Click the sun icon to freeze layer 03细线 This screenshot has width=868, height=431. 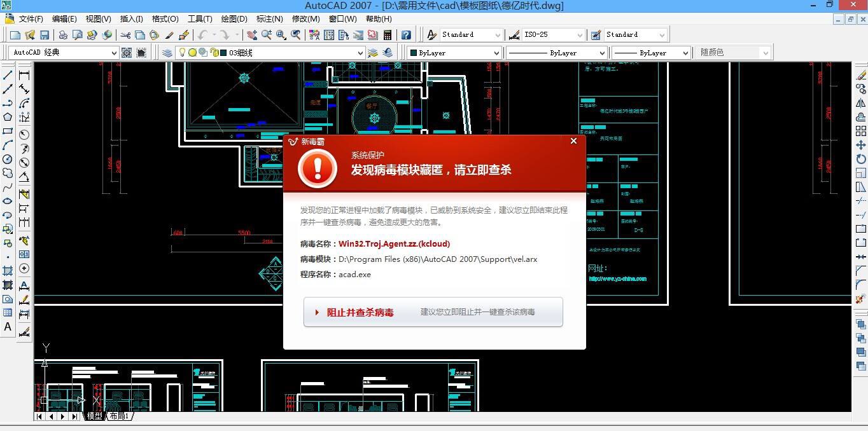pos(192,52)
